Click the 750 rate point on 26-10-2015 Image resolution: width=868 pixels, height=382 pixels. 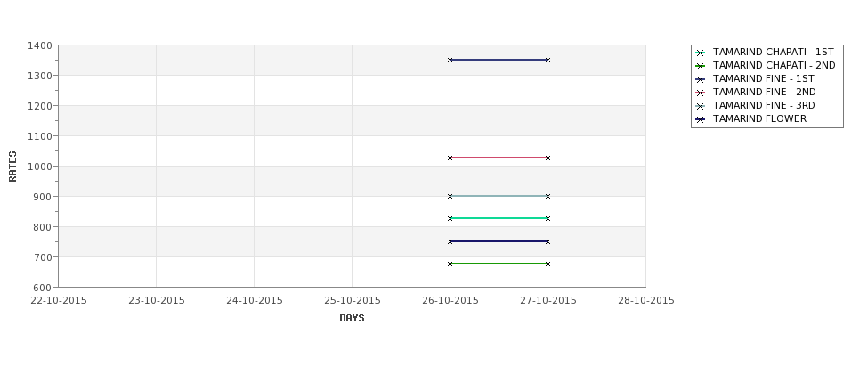click(x=450, y=241)
